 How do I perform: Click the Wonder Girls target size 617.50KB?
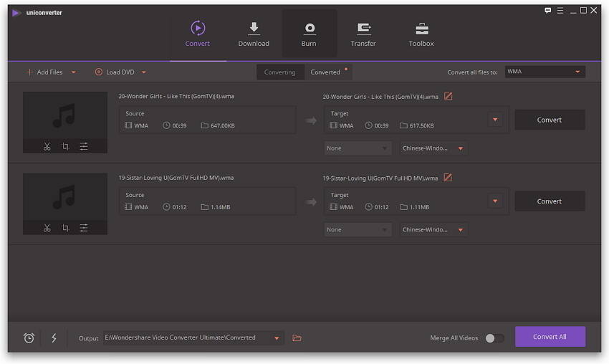(421, 126)
